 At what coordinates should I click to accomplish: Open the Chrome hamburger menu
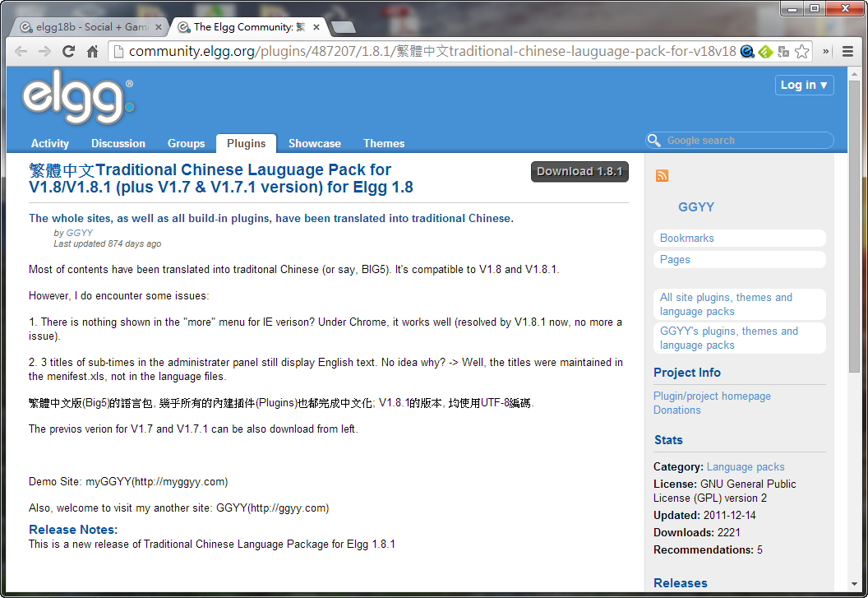pos(848,52)
